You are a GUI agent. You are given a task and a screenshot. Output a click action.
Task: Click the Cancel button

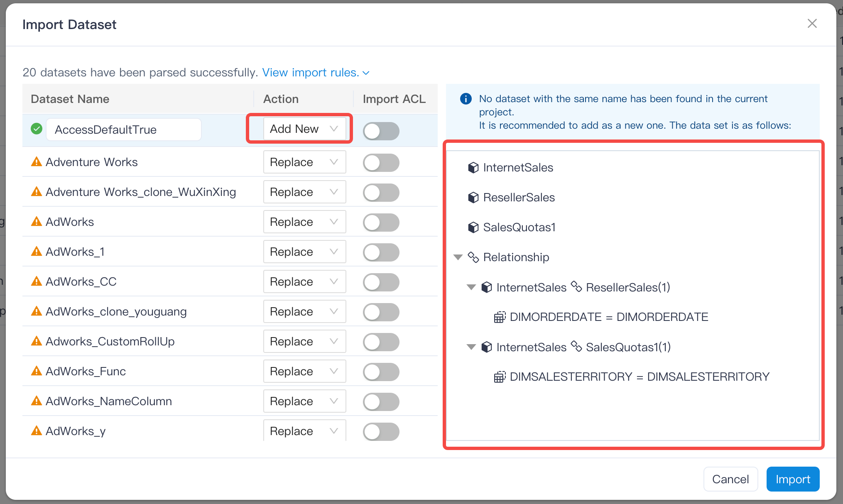(730, 479)
